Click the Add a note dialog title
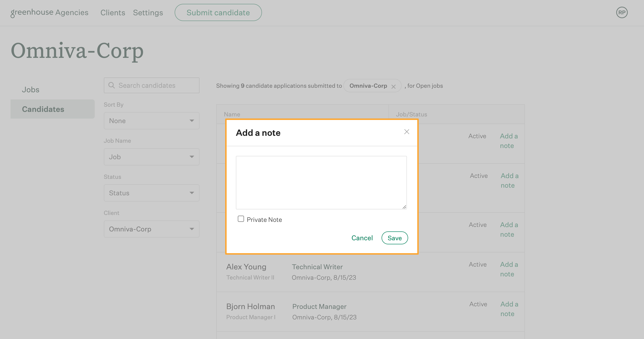 click(x=258, y=133)
